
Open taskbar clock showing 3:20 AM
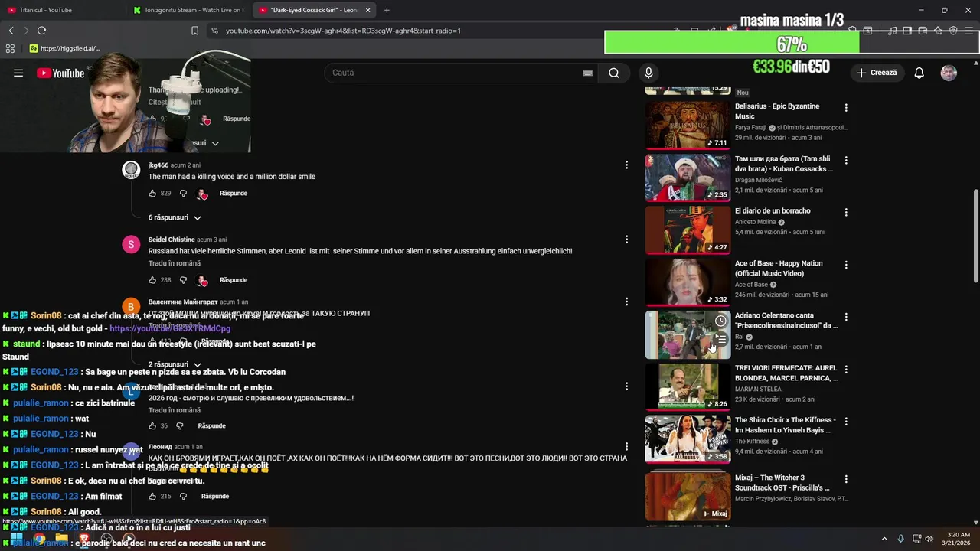pyautogui.click(x=958, y=539)
